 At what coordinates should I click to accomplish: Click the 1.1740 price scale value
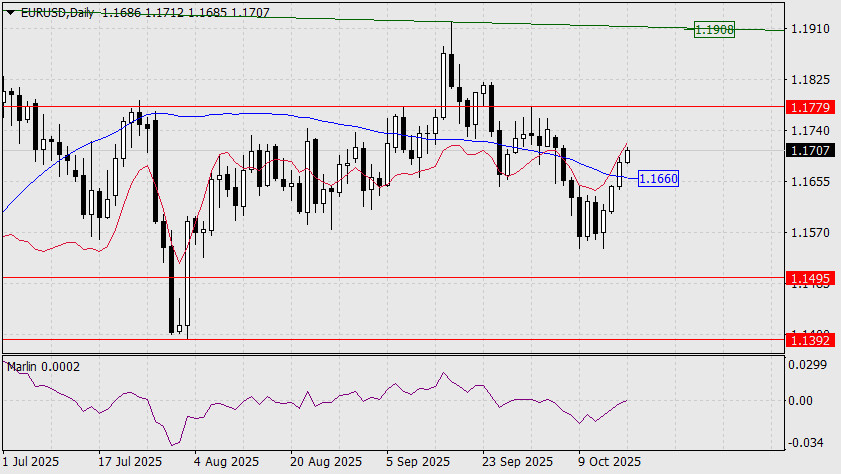click(x=810, y=130)
